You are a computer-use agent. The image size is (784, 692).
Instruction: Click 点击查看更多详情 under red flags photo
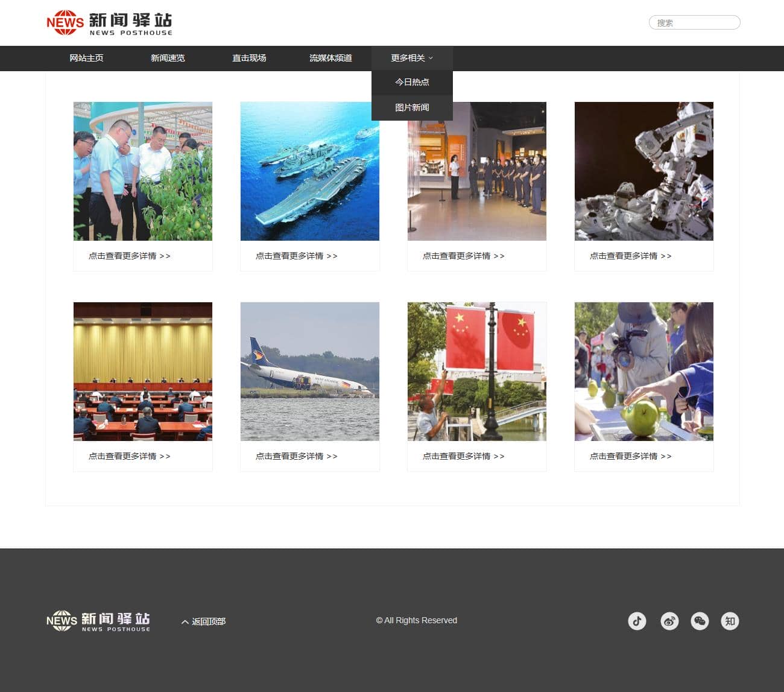tap(463, 456)
